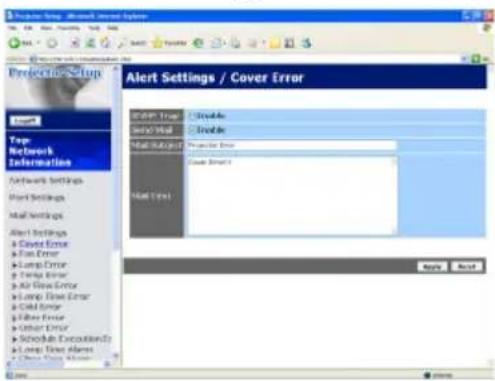Click the browser Home icon
Viewport: 495px width, 381px height.
coord(105,43)
